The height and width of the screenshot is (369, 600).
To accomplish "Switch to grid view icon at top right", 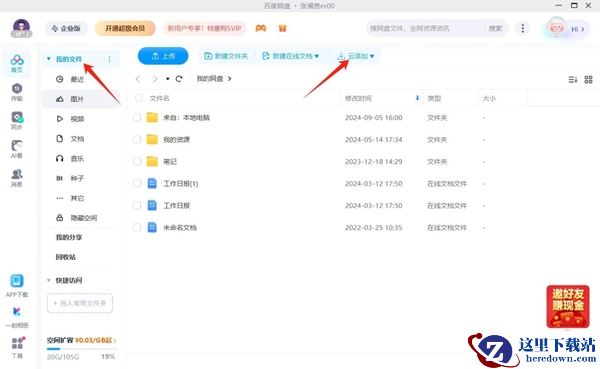I will click(589, 80).
